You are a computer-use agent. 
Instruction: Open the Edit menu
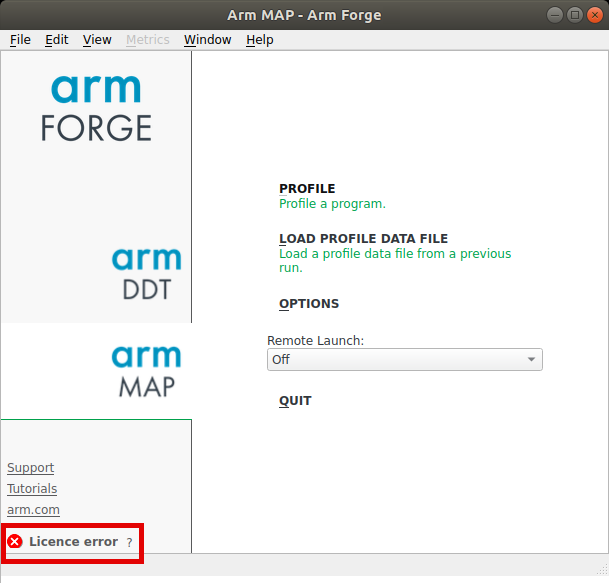57,40
